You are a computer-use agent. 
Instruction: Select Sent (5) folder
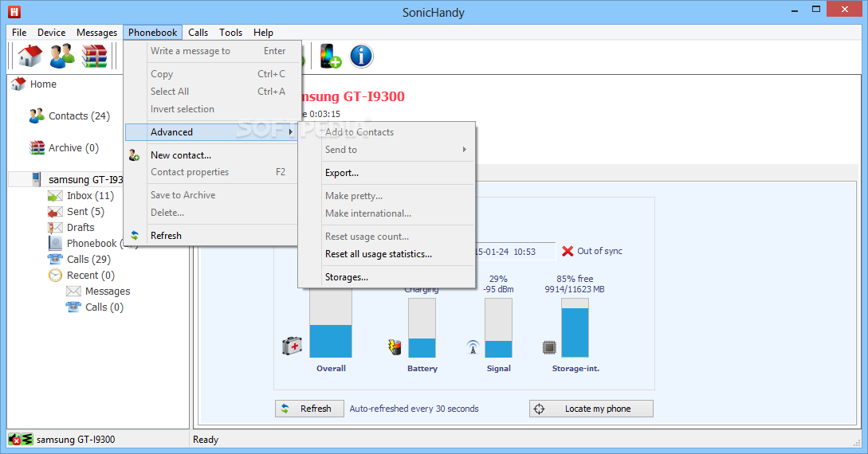[85, 212]
